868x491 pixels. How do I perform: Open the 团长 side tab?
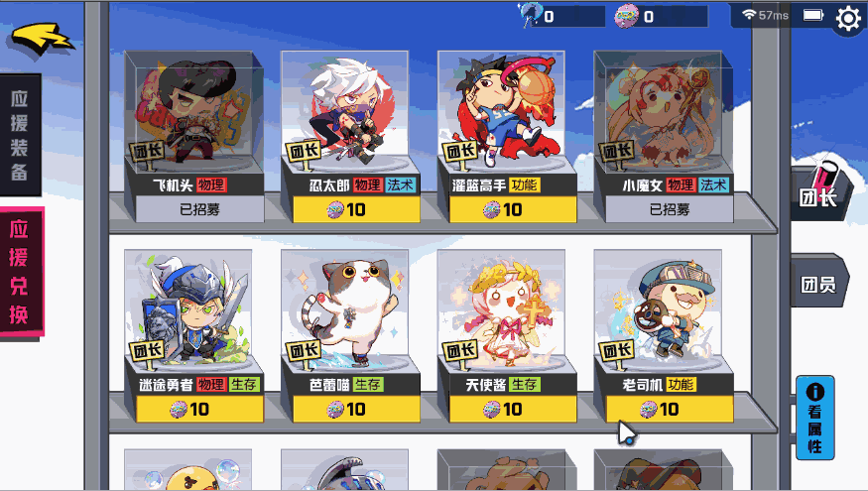(x=819, y=193)
